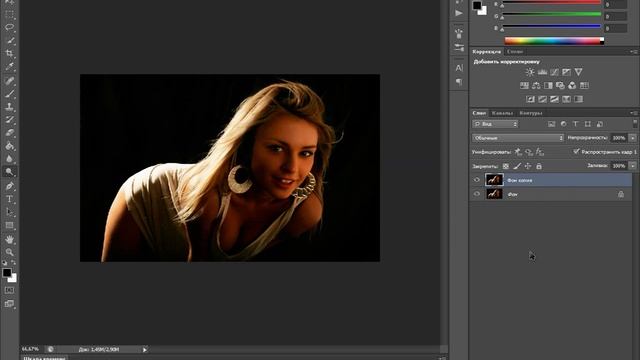This screenshot has height=360, width=640.
Task: Select the Crop tool
Action: [x=9, y=53]
